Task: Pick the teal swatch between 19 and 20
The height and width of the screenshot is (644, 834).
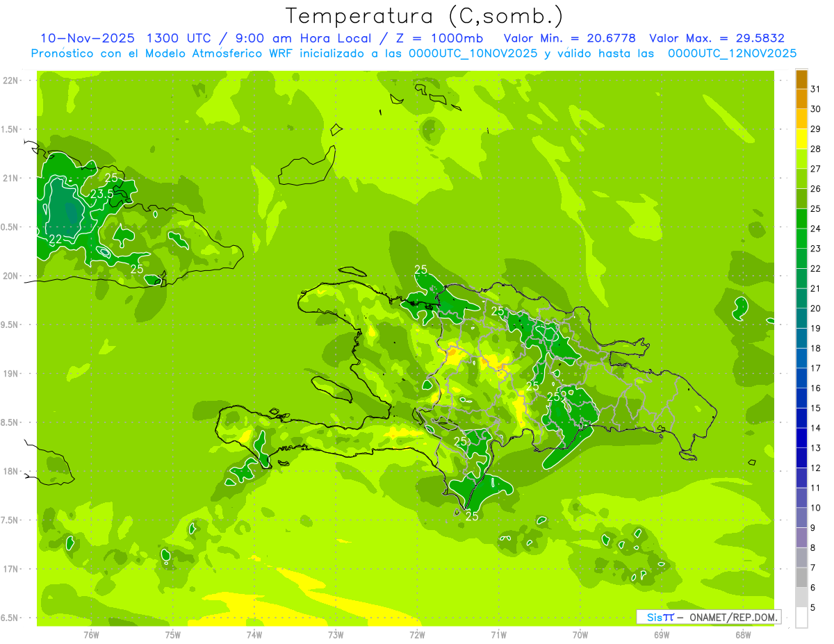Action: pyautogui.click(x=801, y=318)
